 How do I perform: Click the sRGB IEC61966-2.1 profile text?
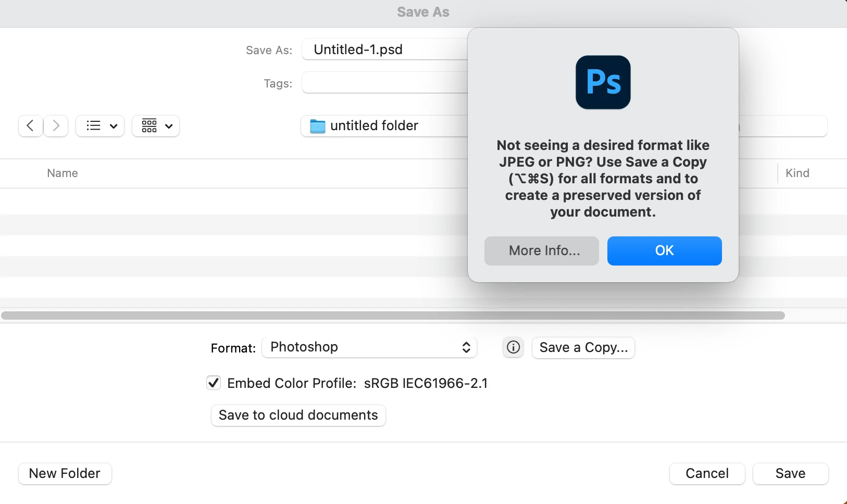point(426,383)
